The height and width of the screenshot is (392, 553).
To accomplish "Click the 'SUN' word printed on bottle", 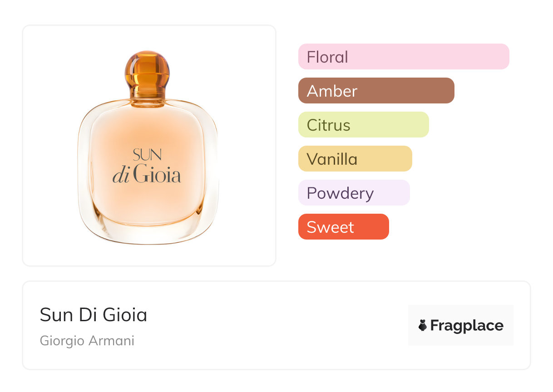I will click(147, 155).
